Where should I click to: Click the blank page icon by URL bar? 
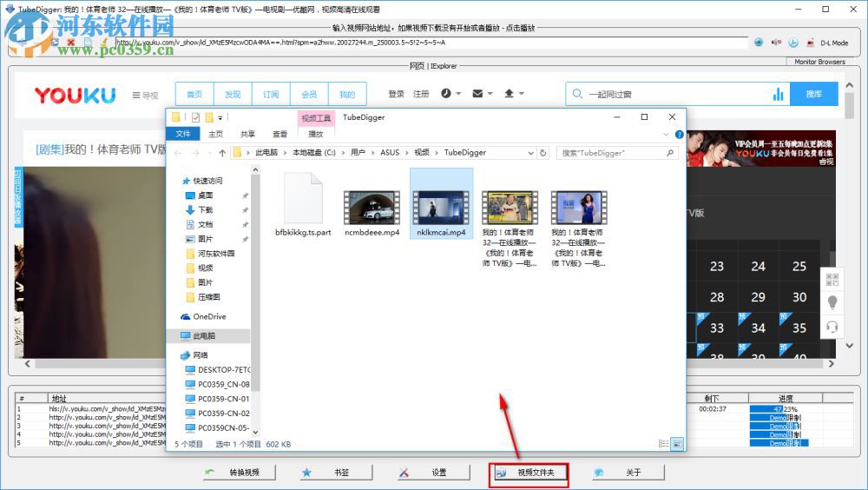tap(88, 43)
